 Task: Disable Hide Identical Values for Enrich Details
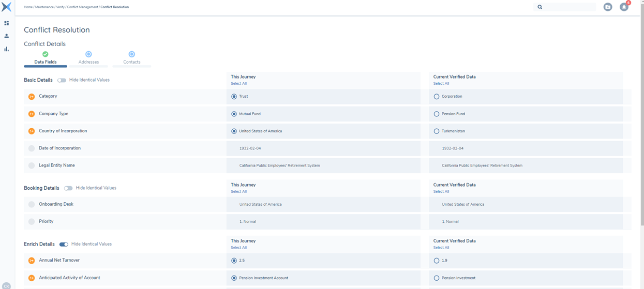point(64,244)
